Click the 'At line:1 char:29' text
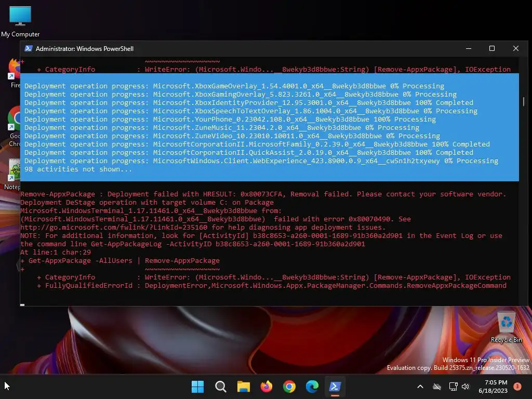Image resolution: width=532 pixels, height=399 pixels. pyautogui.click(x=56, y=252)
